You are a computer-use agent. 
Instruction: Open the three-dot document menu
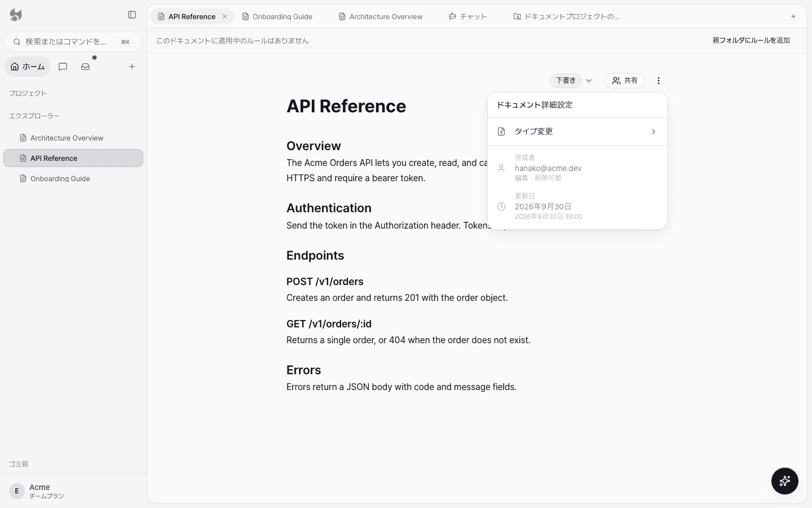[x=659, y=81]
